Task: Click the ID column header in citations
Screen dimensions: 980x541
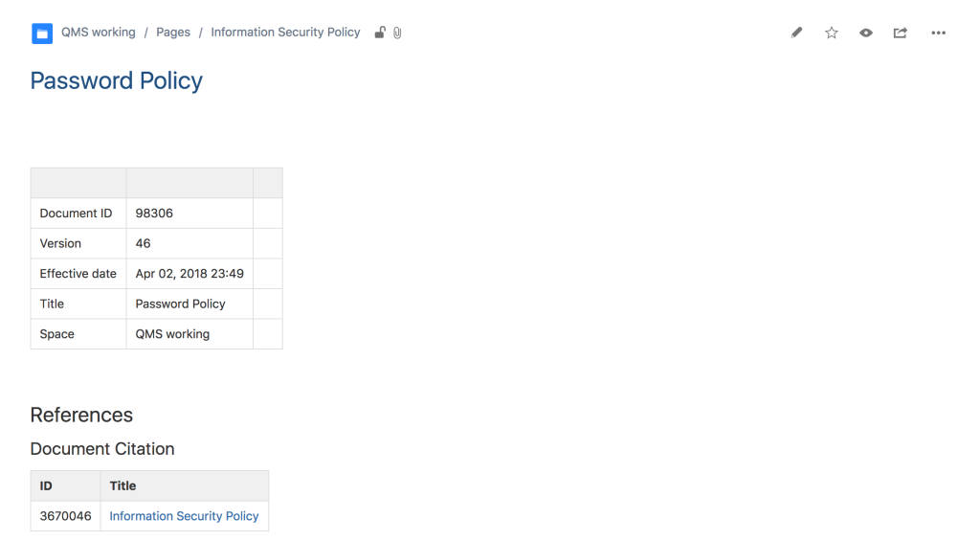Action: [x=46, y=485]
